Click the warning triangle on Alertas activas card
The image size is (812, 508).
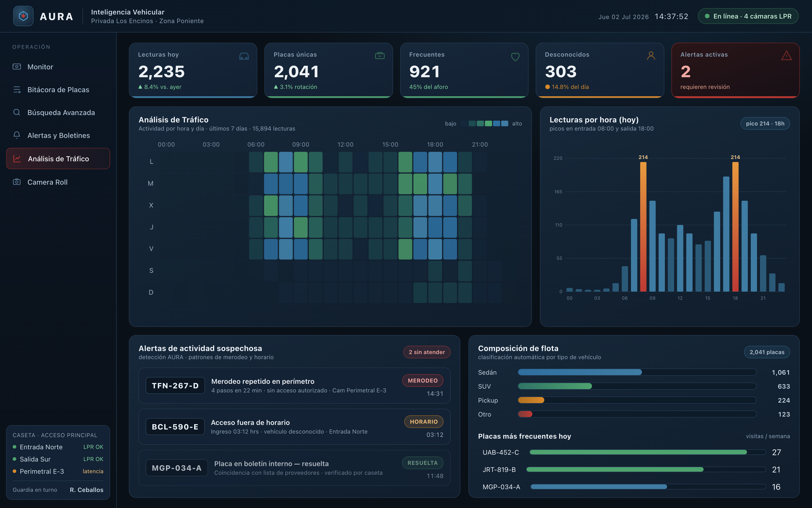pyautogui.click(x=786, y=55)
